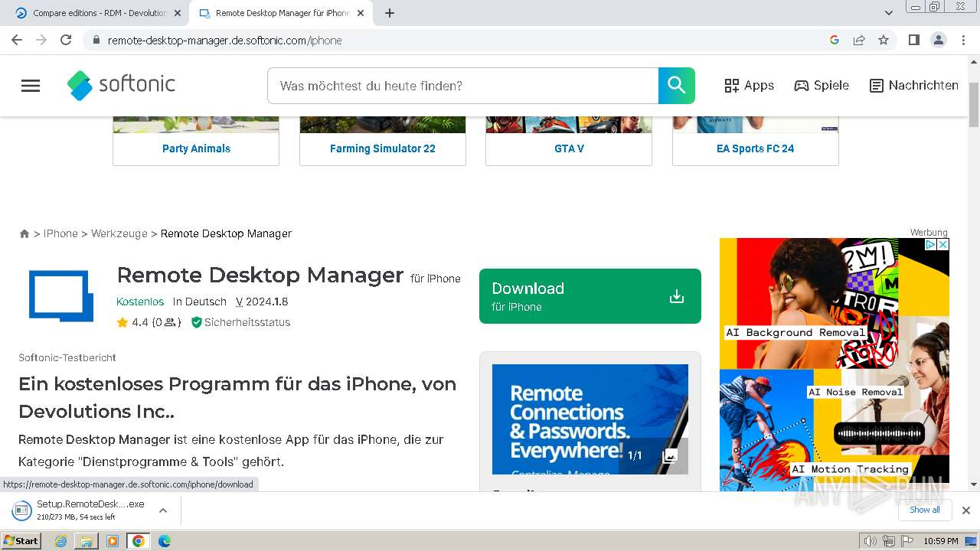Expand the tab search chevron
This screenshot has width=980, height=551.
coord(889,13)
